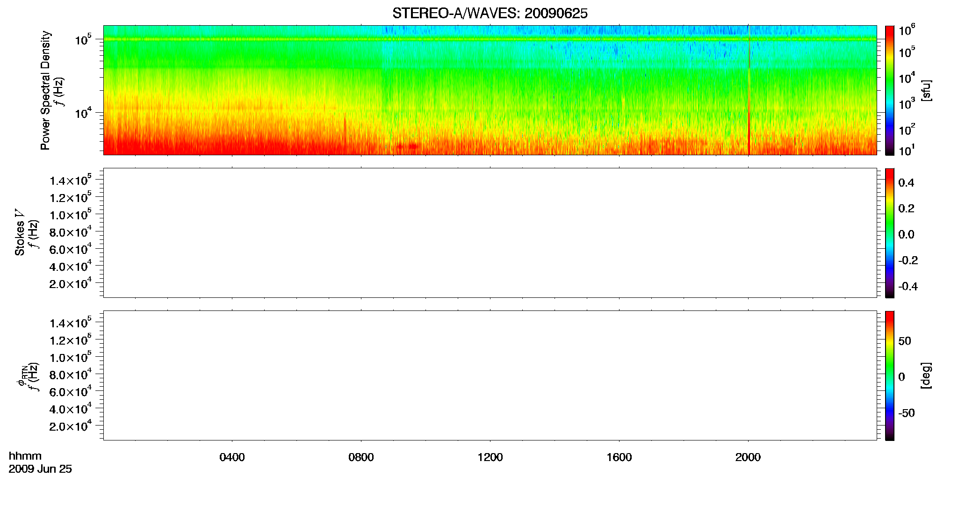The width and height of the screenshot is (980, 505).
Task: Click the 0.0 label on Stokes V colorbar
Action: click(x=907, y=235)
